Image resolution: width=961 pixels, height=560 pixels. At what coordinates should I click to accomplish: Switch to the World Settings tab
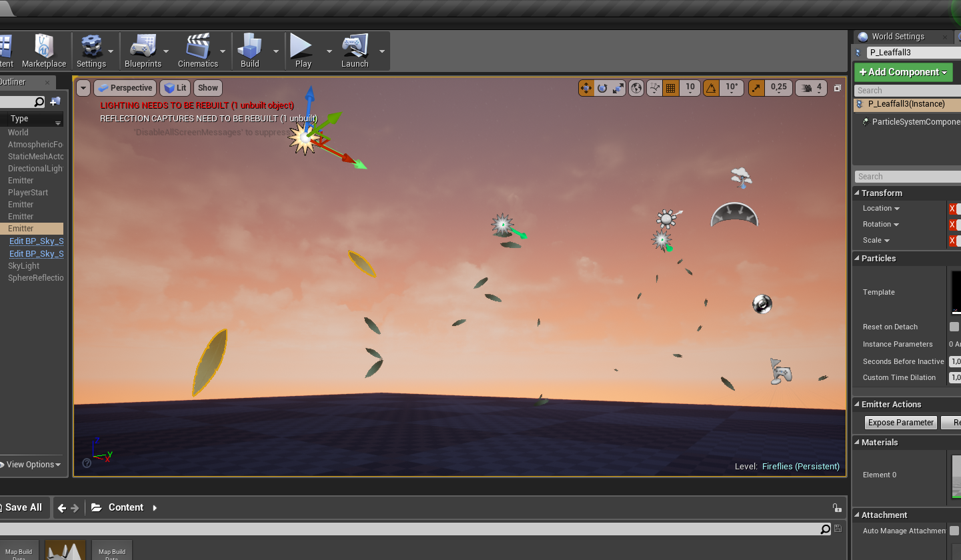pos(900,36)
